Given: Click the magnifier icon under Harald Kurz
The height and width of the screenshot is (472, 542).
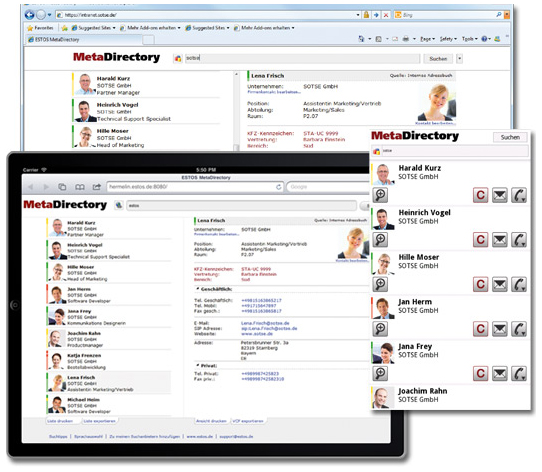Looking at the screenshot, I should [x=380, y=195].
